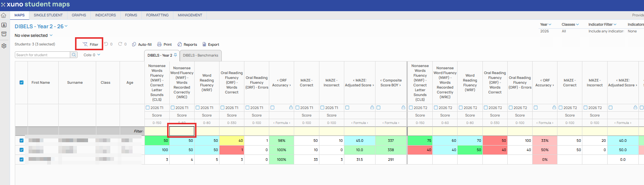Go to the home icon in the sidebar
The image size is (644, 185).
pyautogui.click(x=4, y=15)
